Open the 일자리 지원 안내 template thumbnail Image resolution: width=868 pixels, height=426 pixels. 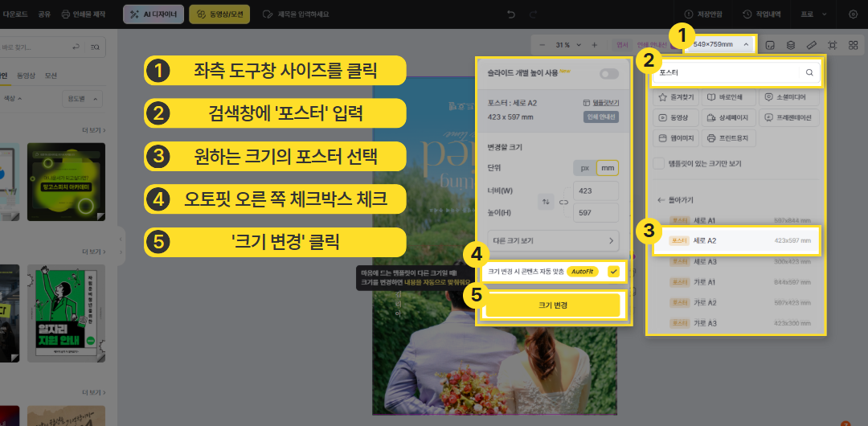click(67, 313)
